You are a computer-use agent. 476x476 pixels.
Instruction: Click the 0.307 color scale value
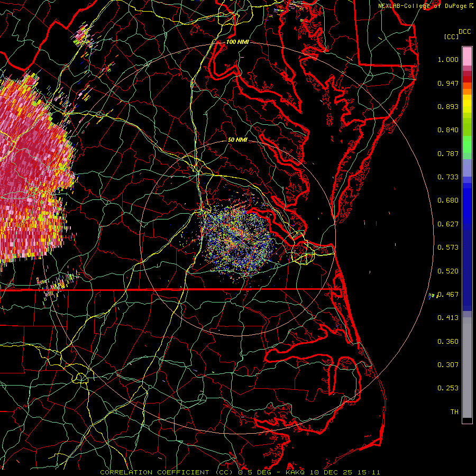[x=448, y=365]
